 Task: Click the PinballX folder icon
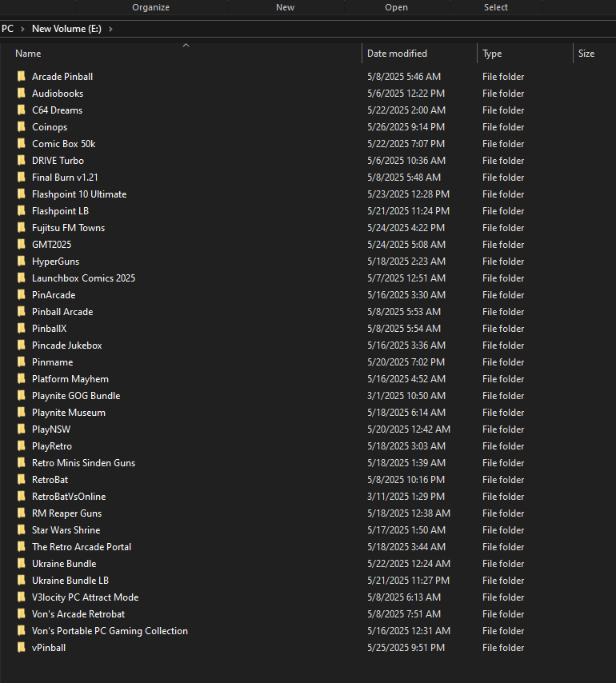pyautogui.click(x=21, y=329)
